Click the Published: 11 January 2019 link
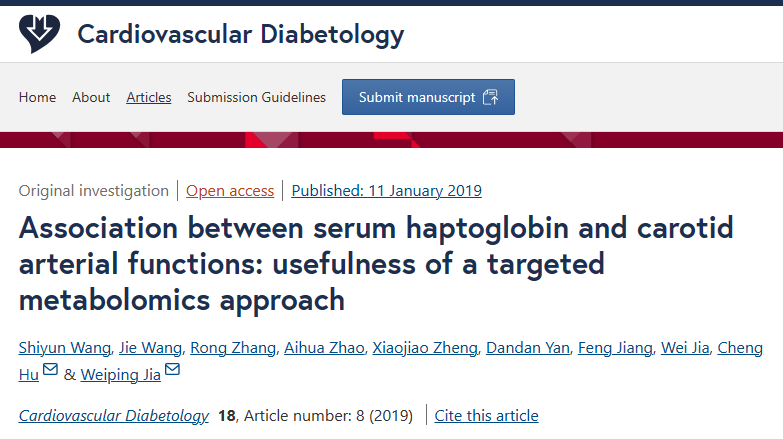Image resolution: width=783 pixels, height=439 pixels. click(387, 191)
